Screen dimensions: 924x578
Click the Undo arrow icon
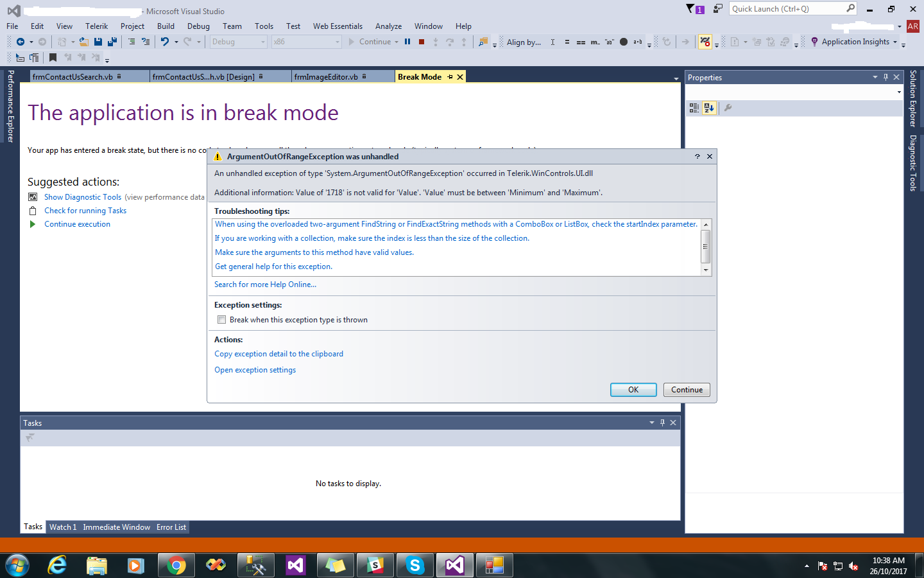point(165,42)
